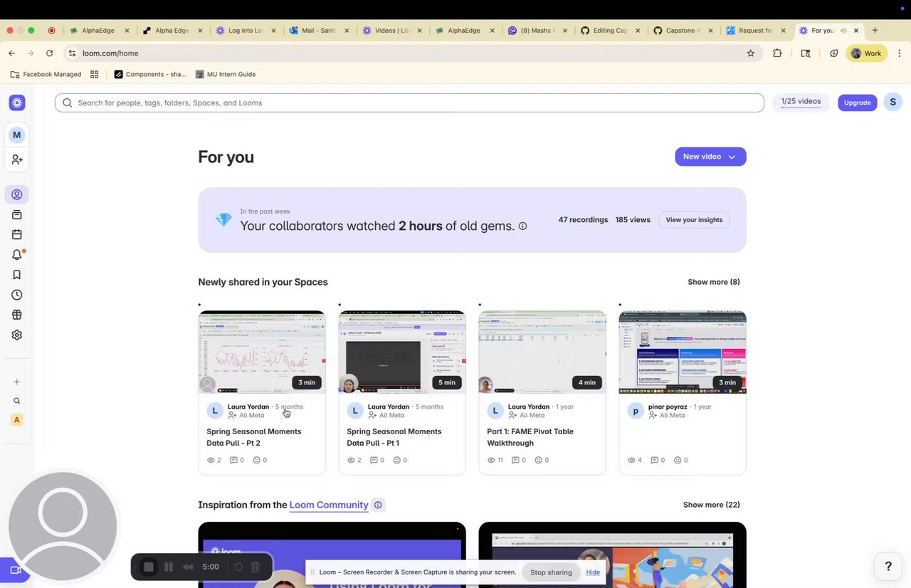
Task: Open the gift rewards sidebar icon
Action: pos(17,315)
